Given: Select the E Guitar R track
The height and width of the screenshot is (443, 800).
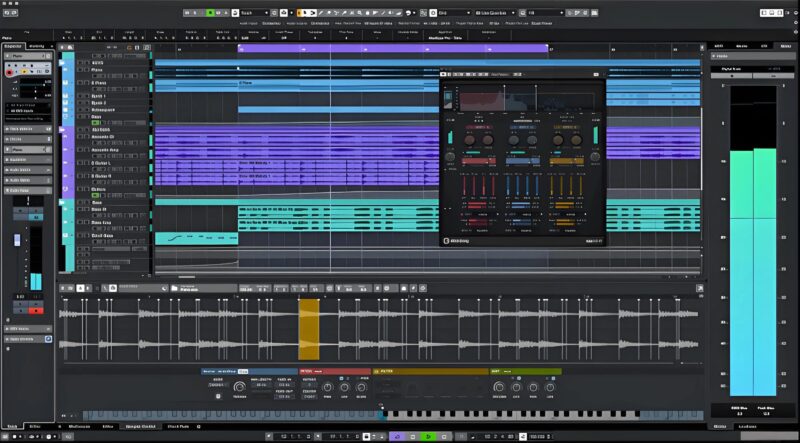Looking at the screenshot, I should coord(102,176).
